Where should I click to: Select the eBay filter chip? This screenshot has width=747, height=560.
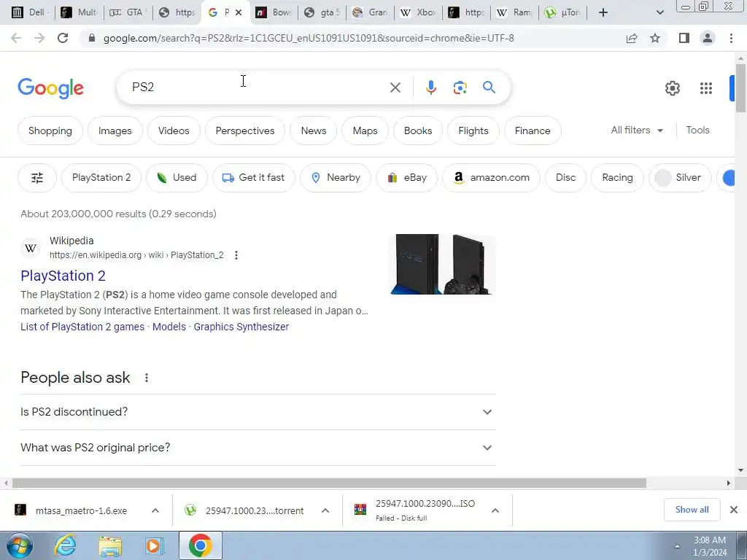pyautogui.click(x=406, y=178)
